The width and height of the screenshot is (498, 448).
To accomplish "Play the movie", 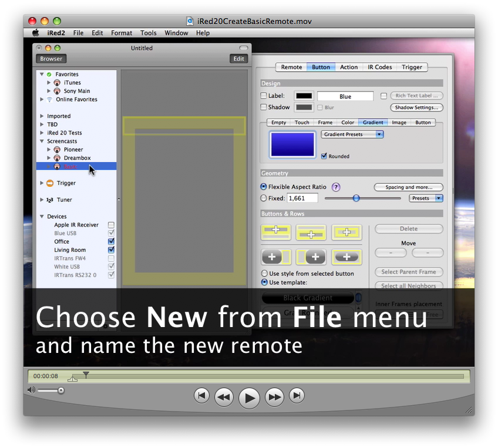I will (x=249, y=398).
